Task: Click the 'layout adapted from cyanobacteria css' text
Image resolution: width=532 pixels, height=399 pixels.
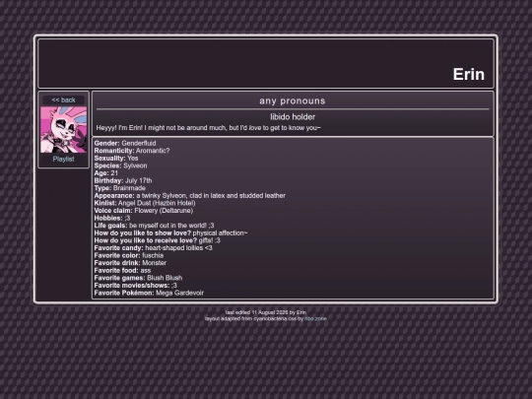Action: (x=254, y=319)
